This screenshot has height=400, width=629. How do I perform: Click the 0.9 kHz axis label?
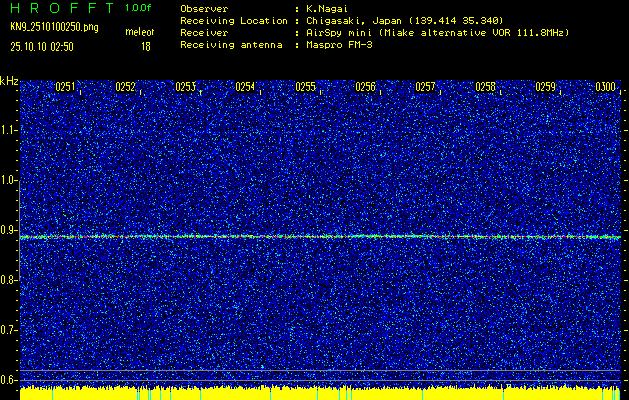click(x=9, y=230)
